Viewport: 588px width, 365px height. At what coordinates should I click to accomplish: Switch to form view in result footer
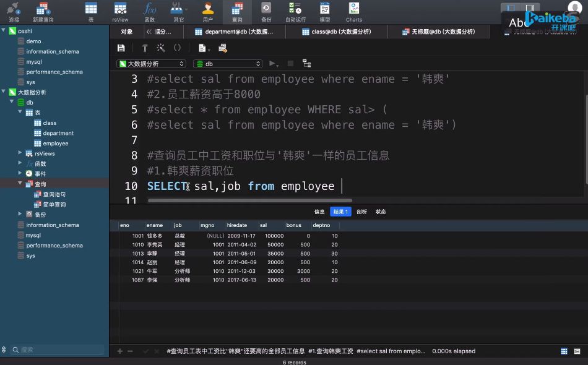click(x=577, y=351)
